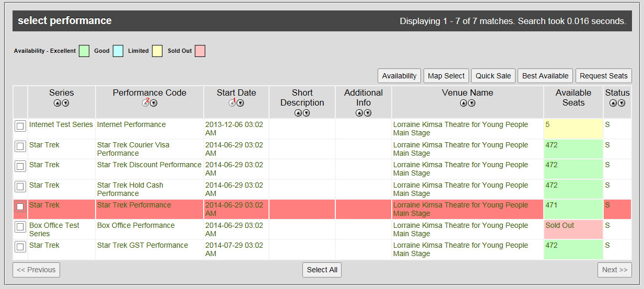Sort Start Date ascending arrow
This screenshot has height=289, width=644.
coord(232,103)
